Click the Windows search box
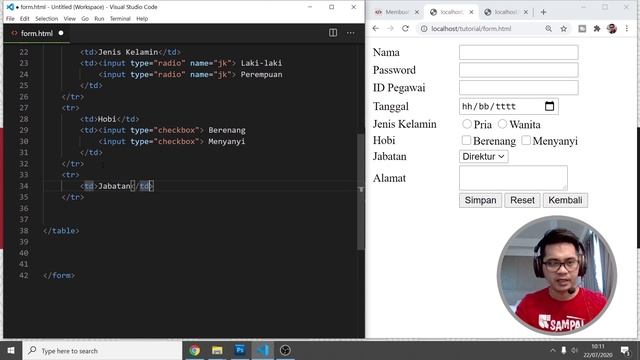 pyautogui.click(x=102, y=350)
